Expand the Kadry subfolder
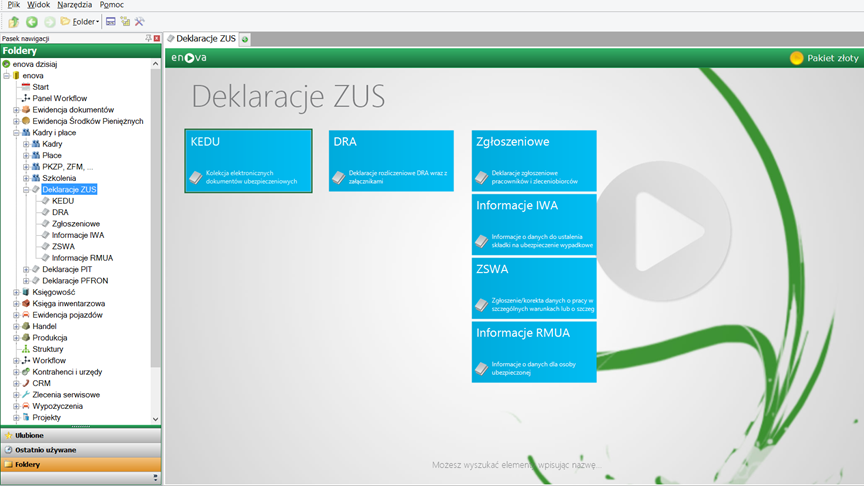This screenshot has width=864, height=486. pyautogui.click(x=26, y=144)
